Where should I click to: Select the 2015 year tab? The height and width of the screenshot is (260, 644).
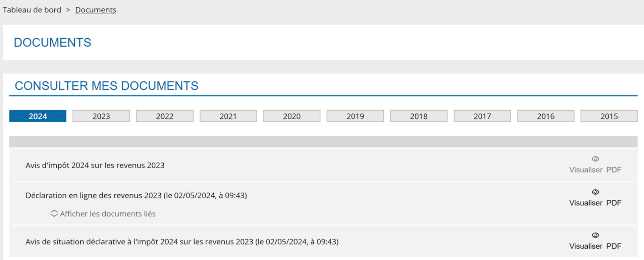609,116
